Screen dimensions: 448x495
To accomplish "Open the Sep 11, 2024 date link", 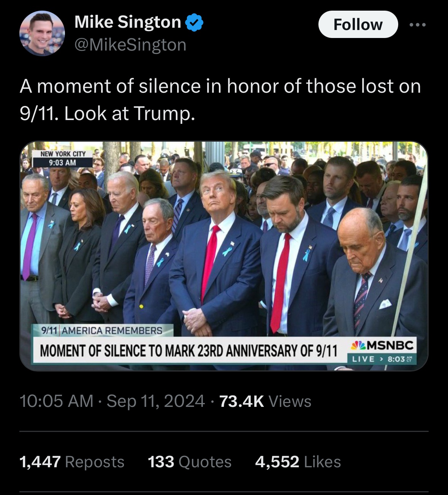I will pyautogui.click(x=156, y=401).
